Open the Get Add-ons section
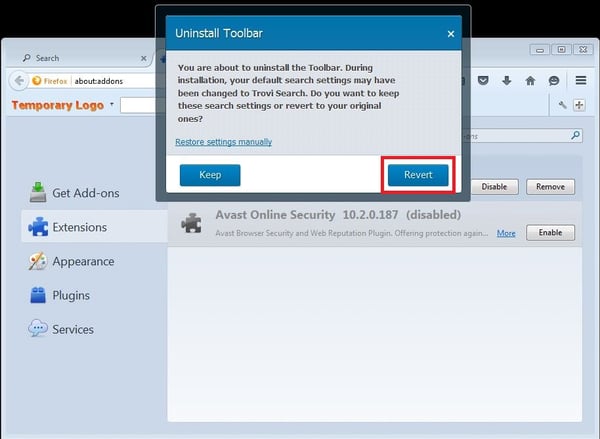This screenshot has width=600, height=439. point(75,193)
